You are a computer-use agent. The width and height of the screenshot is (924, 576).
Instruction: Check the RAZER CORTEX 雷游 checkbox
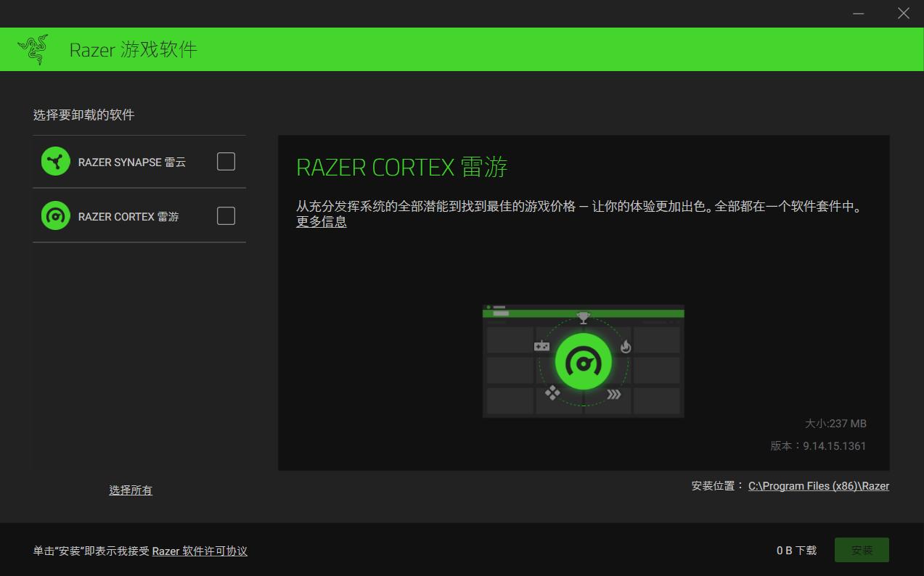click(x=226, y=215)
